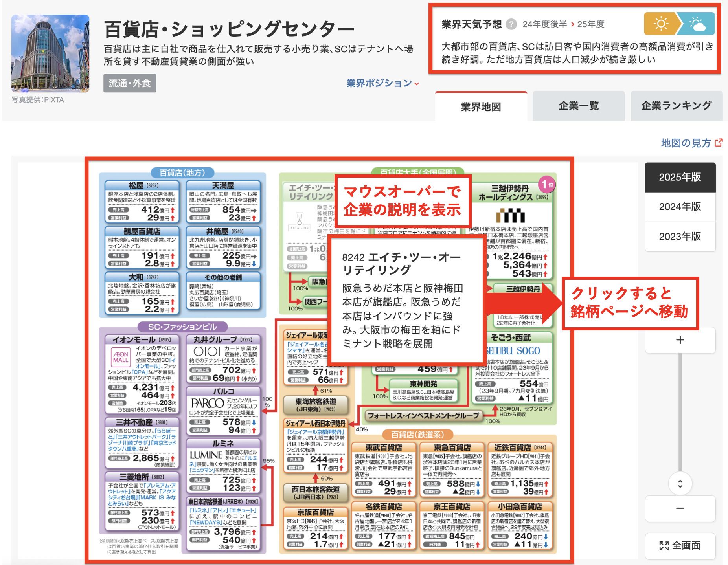Click the フォートレス・インベストメント・グループ box
Viewport: 728px width, 565px height.
coord(423,416)
